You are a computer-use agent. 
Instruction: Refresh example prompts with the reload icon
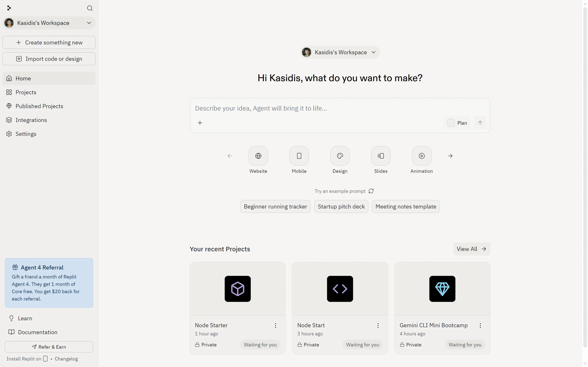coord(371,191)
